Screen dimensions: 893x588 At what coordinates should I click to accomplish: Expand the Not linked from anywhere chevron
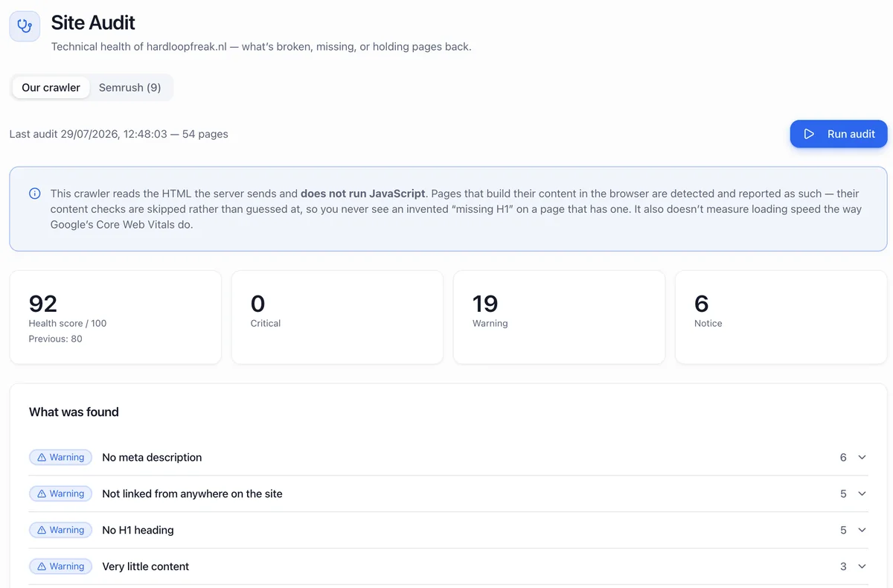(x=862, y=494)
